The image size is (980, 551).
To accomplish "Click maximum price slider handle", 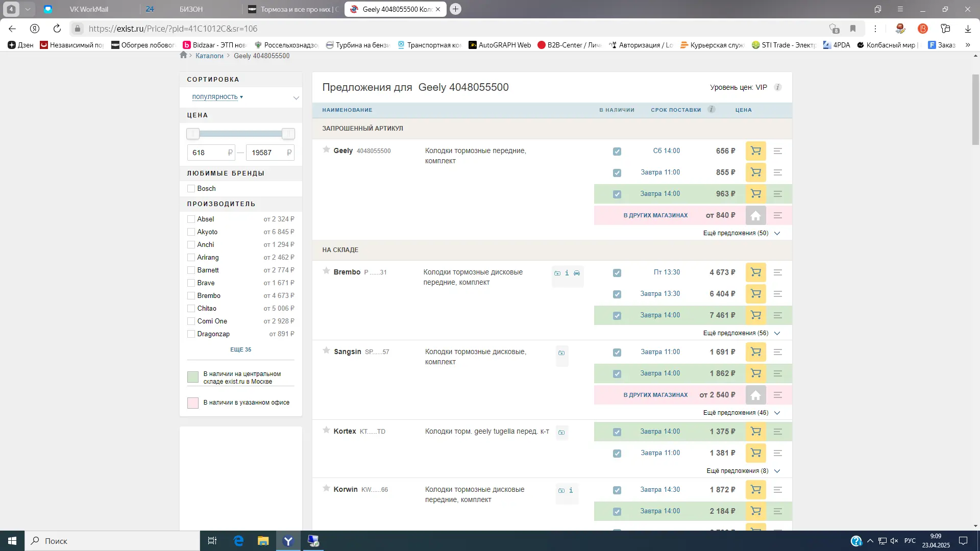I will click(x=288, y=134).
